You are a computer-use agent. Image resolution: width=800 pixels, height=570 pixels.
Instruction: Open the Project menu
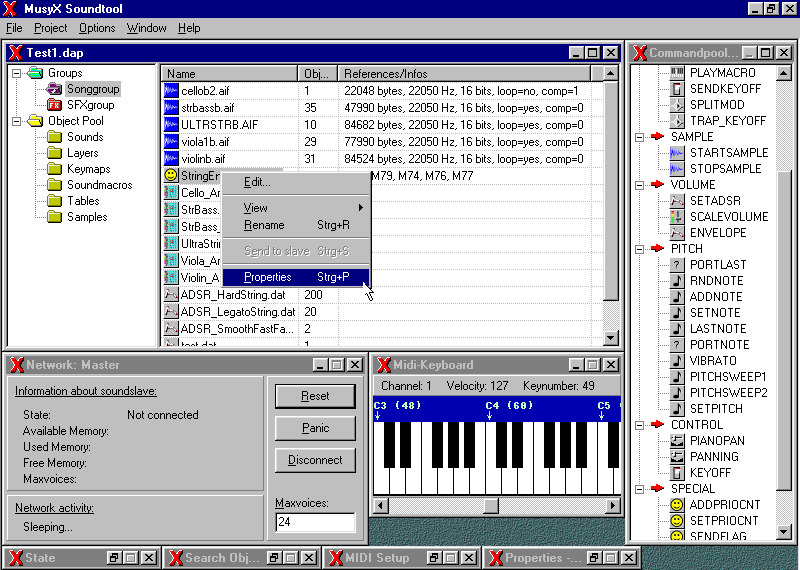click(50, 28)
